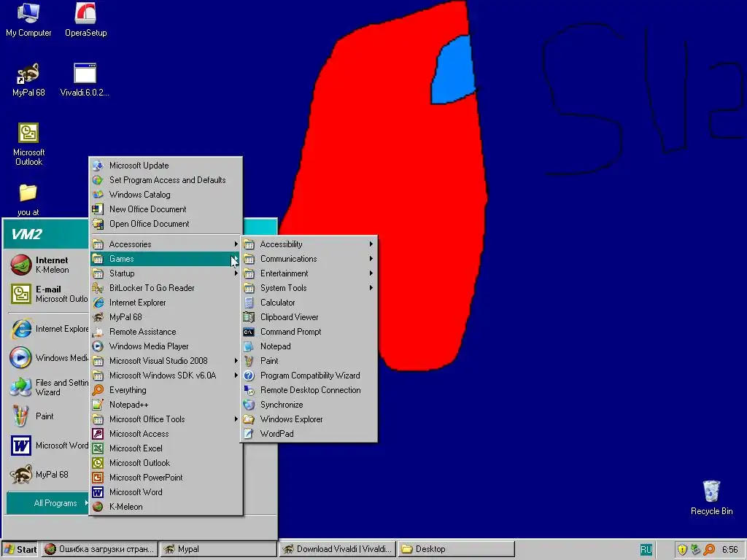Click Everything search icon in All Programs

[x=98, y=390]
